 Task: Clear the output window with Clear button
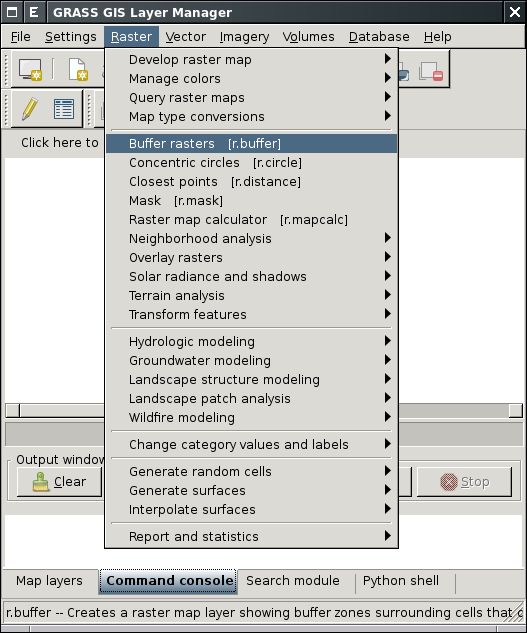[59, 482]
